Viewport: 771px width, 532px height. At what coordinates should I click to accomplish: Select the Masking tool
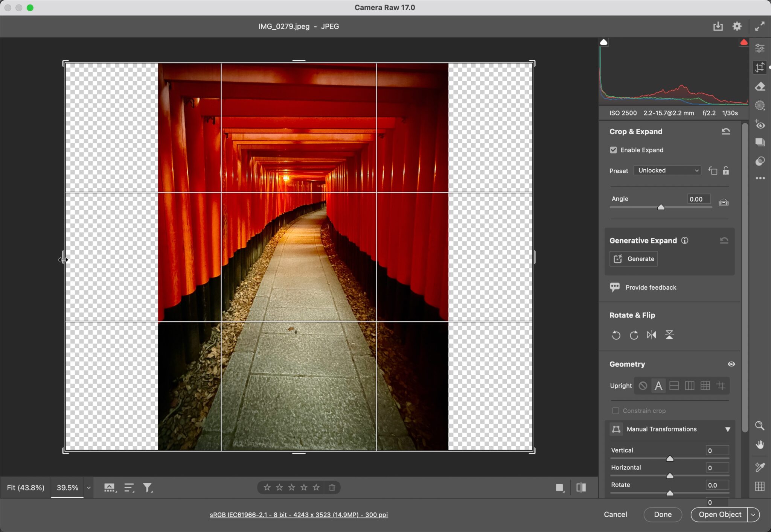760,105
